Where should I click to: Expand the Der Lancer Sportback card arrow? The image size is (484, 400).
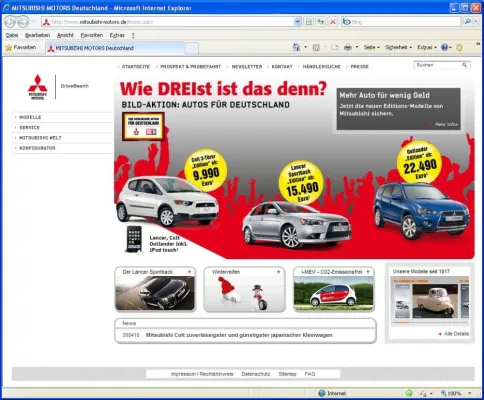[x=189, y=272]
